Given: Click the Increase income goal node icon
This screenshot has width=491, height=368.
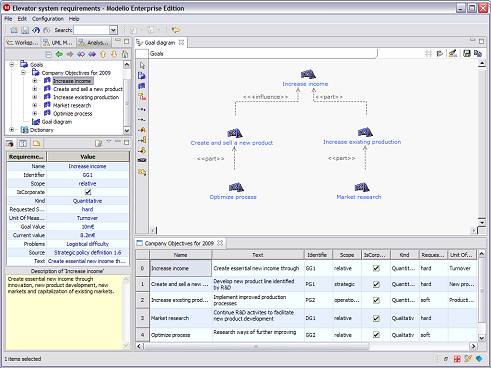Looking at the screenshot, I should click(308, 74).
